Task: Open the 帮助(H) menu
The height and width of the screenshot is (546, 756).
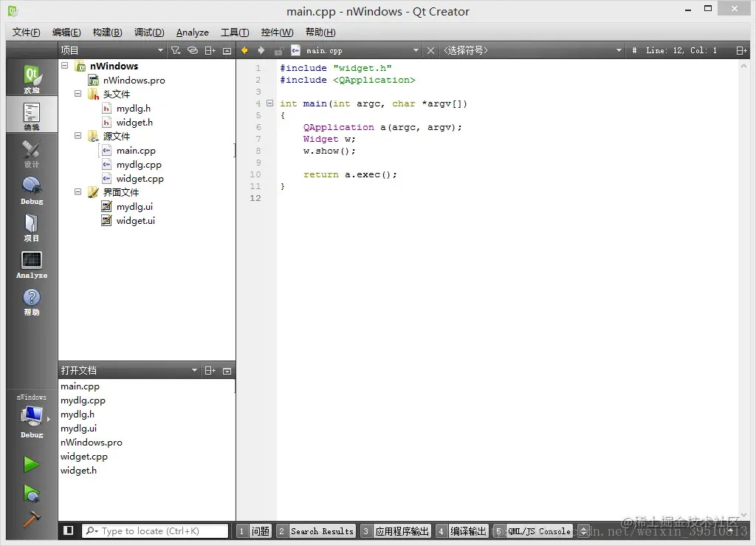Action: [320, 33]
